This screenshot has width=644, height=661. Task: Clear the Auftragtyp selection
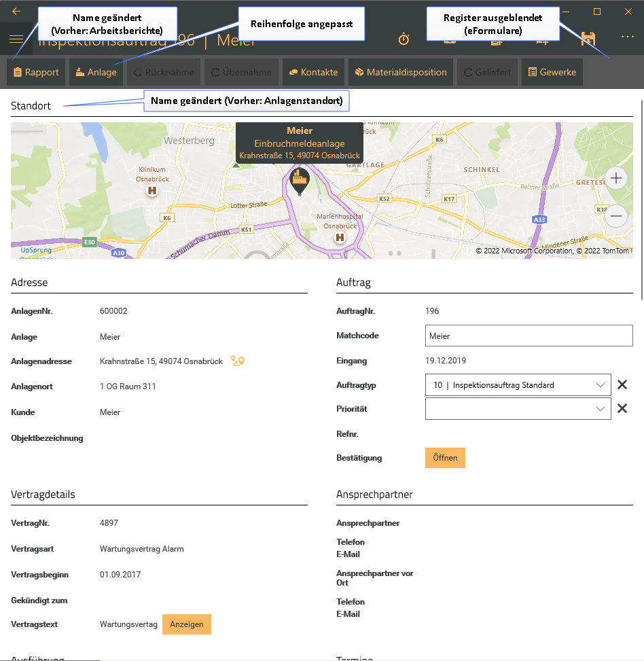click(622, 385)
